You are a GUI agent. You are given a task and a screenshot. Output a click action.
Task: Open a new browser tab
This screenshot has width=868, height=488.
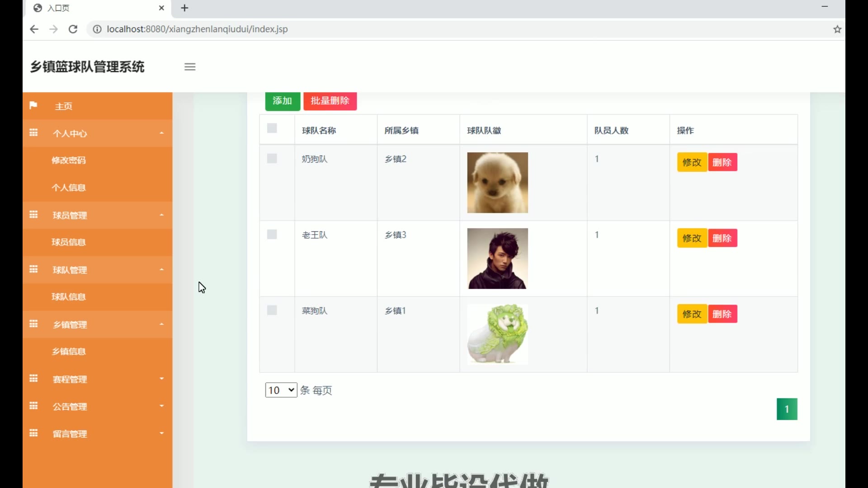[x=184, y=8]
